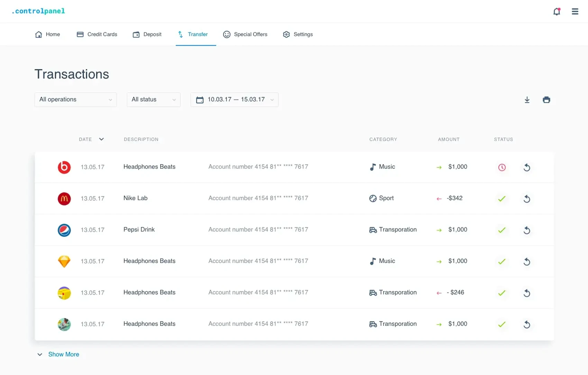Open the notifications bell
The height and width of the screenshot is (375, 588).
(x=557, y=11)
